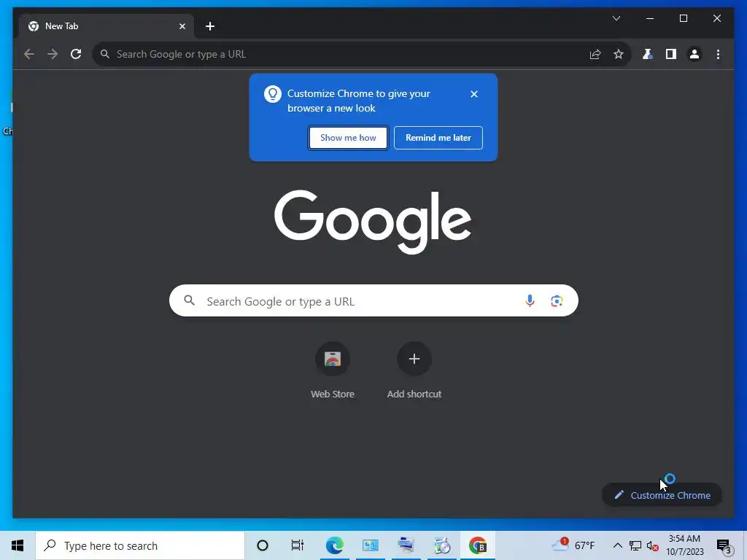The height and width of the screenshot is (560, 747).
Task: Close the New Tab tab
Action: click(182, 26)
